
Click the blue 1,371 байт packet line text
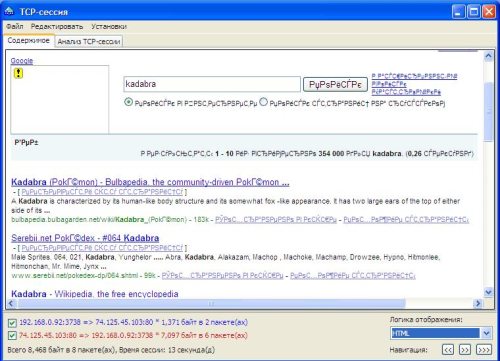133,322
